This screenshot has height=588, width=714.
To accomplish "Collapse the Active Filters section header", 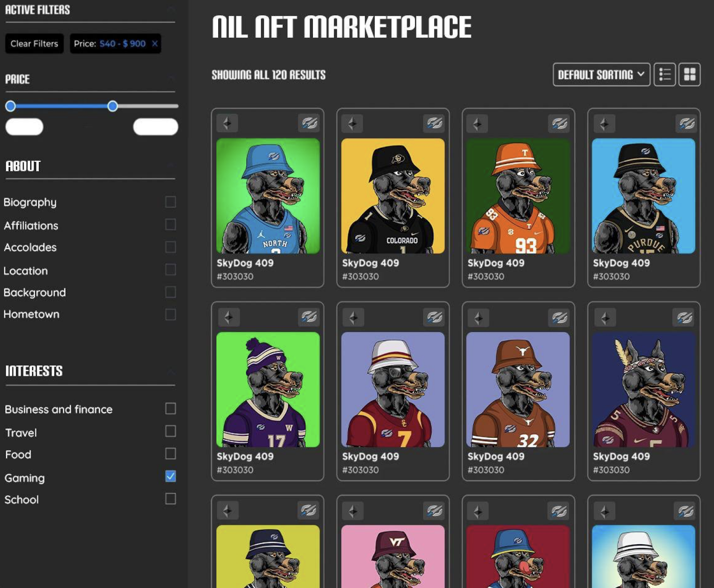I will [170, 10].
